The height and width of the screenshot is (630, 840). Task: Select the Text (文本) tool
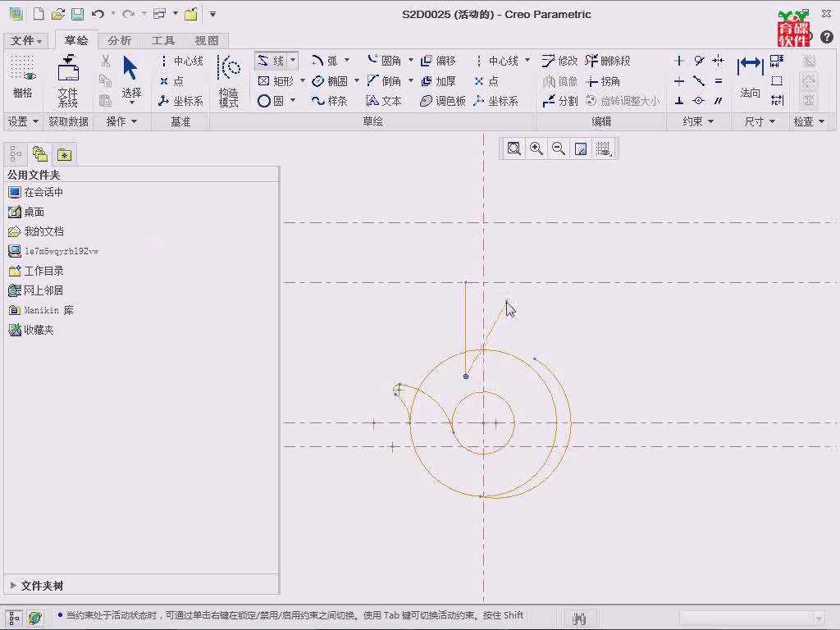[x=384, y=101]
